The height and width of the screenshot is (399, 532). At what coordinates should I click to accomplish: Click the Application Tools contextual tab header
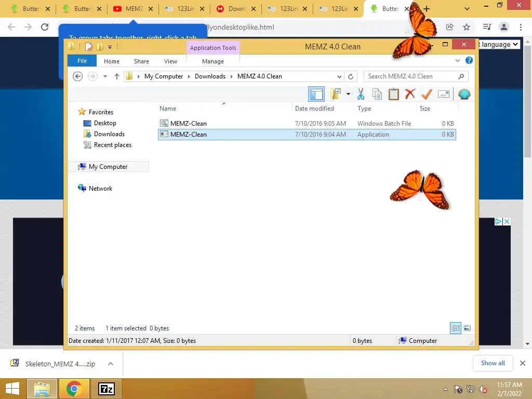pos(213,48)
